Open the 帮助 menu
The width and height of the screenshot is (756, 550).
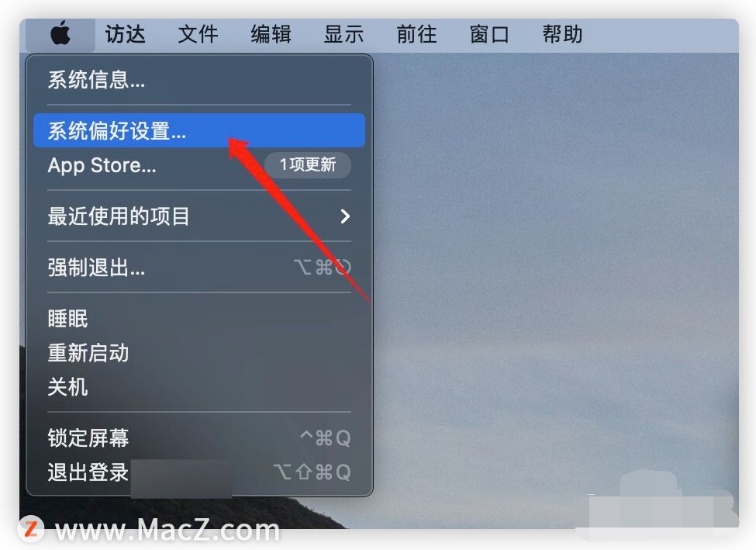point(562,35)
